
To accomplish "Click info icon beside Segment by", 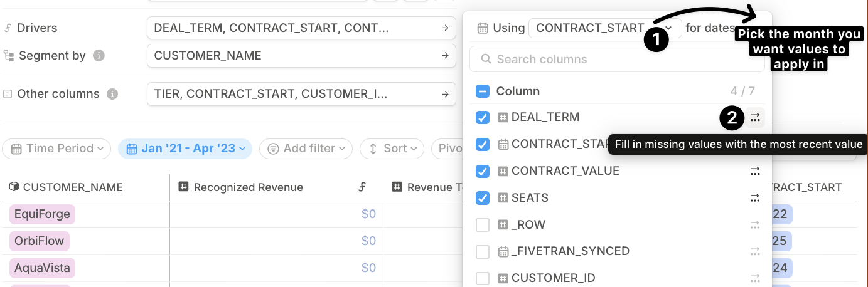I will click(99, 56).
